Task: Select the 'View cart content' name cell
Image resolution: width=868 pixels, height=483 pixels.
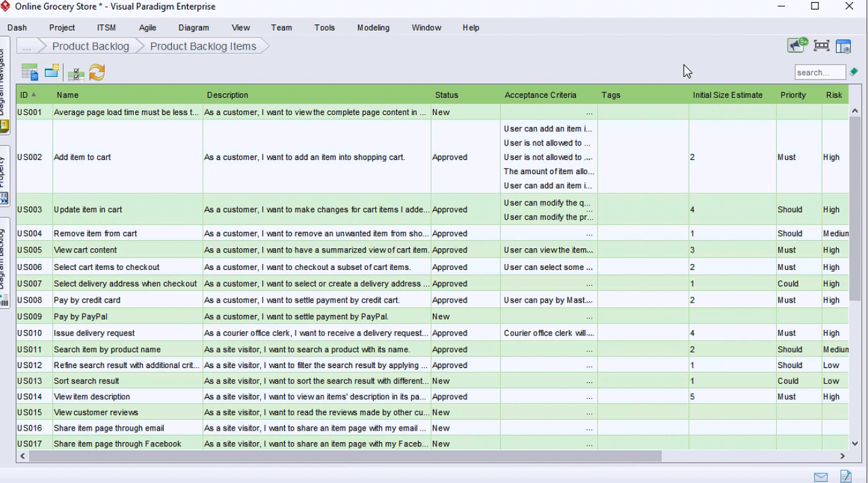Action: pyautogui.click(x=128, y=250)
